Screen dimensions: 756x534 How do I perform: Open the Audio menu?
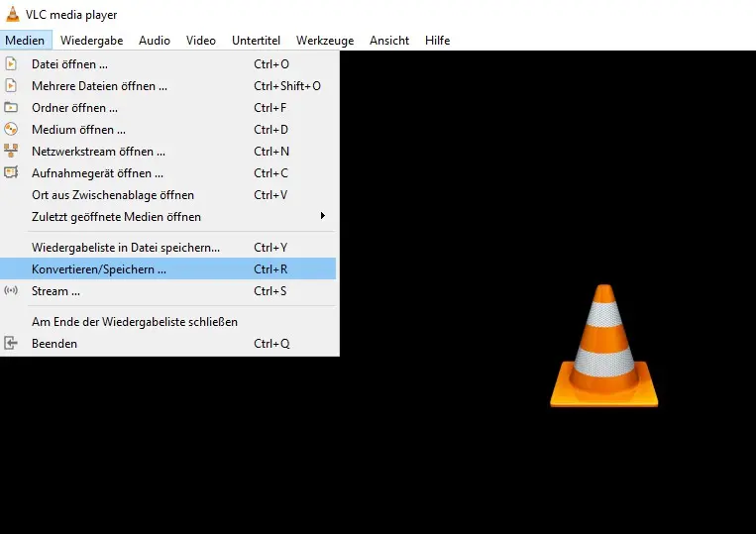coord(155,41)
